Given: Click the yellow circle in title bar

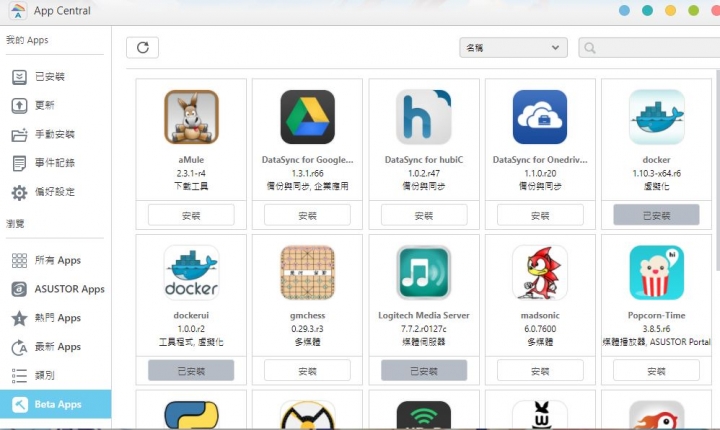Looking at the screenshot, I should click(670, 11).
